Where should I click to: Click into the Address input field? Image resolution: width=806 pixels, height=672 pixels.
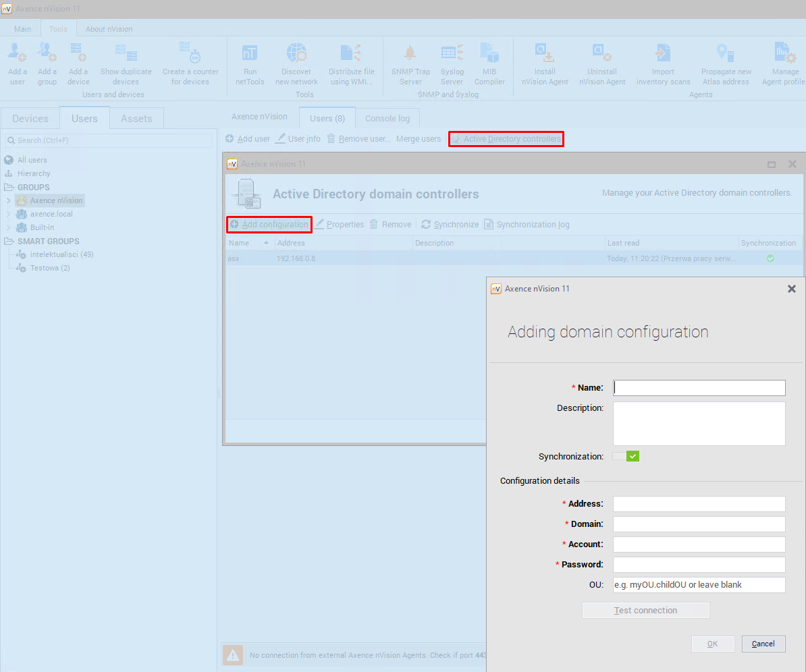click(699, 504)
